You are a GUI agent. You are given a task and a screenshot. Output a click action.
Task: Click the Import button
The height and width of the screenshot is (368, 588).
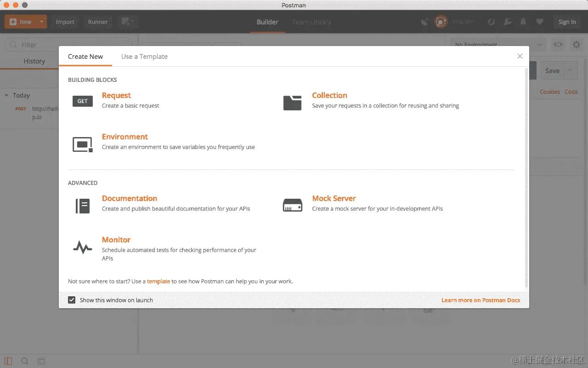pyautogui.click(x=65, y=22)
